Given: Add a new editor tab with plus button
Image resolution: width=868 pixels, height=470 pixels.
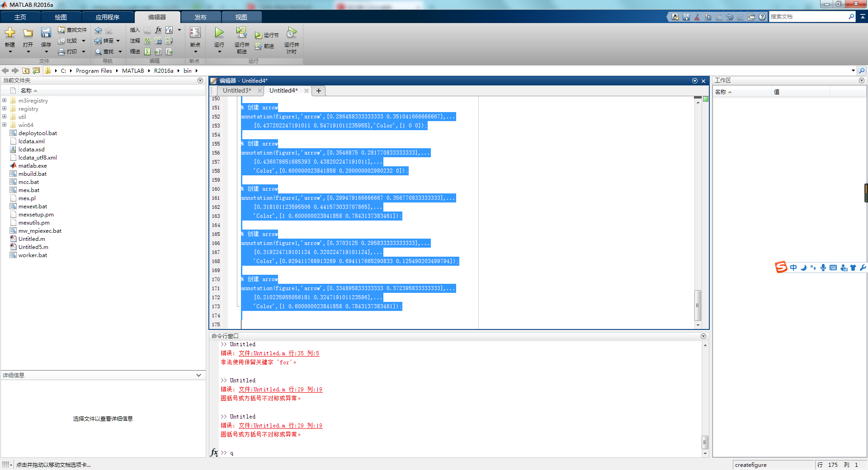Looking at the screenshot, I should (319, 91).
